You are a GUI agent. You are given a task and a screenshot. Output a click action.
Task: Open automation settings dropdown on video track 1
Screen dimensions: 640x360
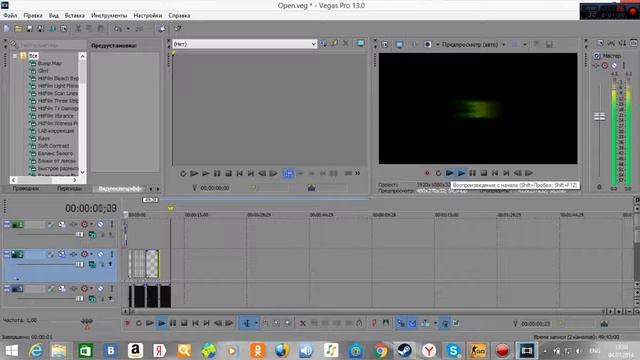(x=91, y=224)
